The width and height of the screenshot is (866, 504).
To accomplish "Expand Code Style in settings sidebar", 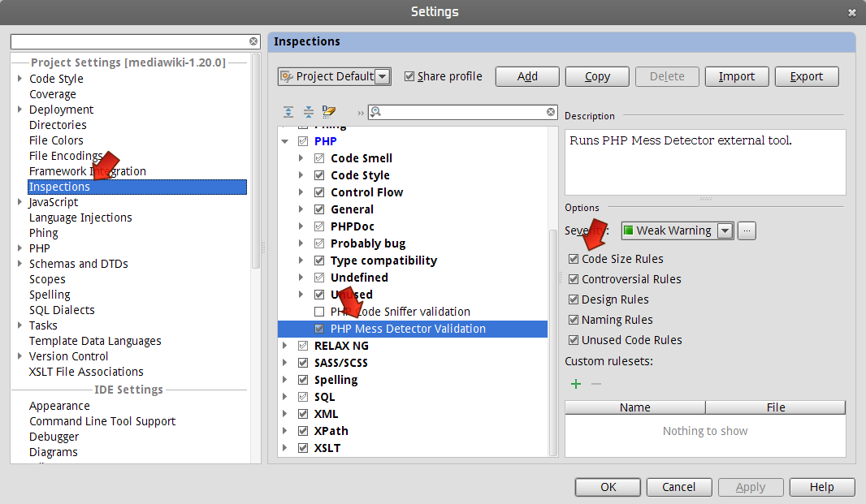I will (19, 79).
